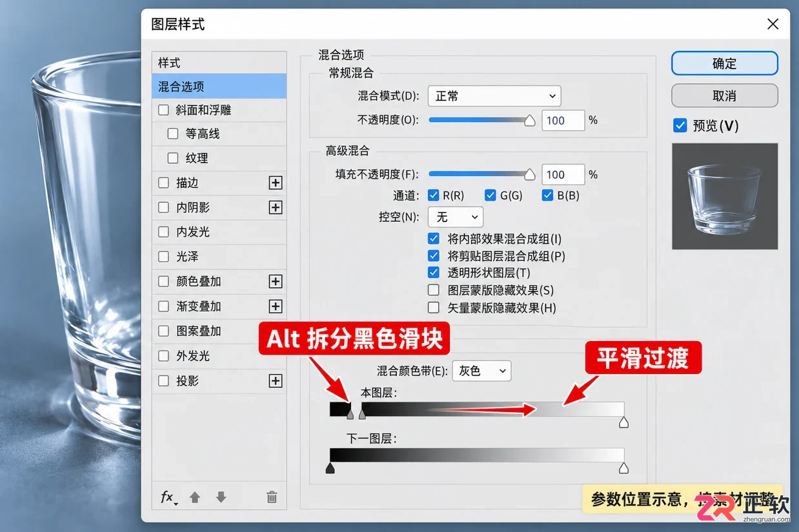
Task: Click the 本图层 white slider handle
Action: (x=623, y=422)
